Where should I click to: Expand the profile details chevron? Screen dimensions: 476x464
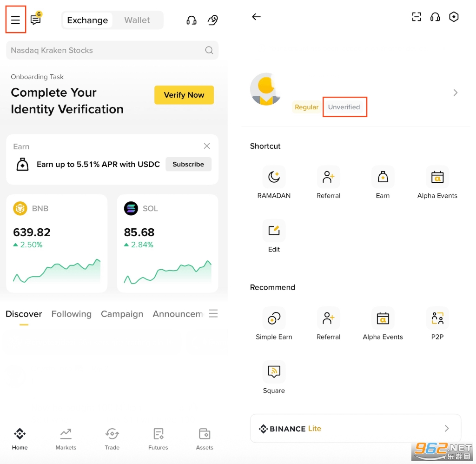455,93
